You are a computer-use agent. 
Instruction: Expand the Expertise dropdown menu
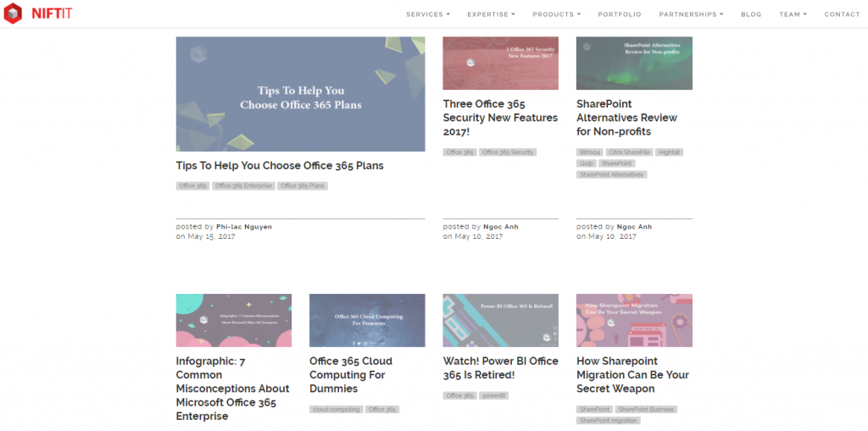pos(491,14)
